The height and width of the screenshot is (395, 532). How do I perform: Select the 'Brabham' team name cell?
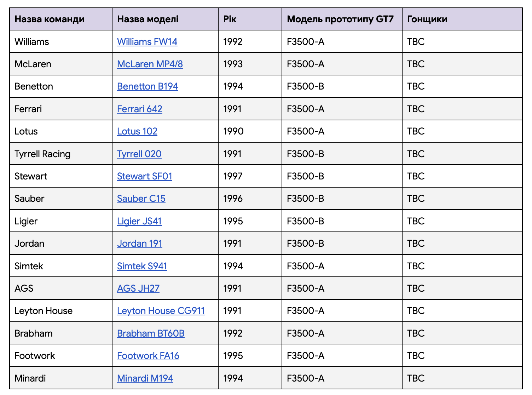pos(61,333)
